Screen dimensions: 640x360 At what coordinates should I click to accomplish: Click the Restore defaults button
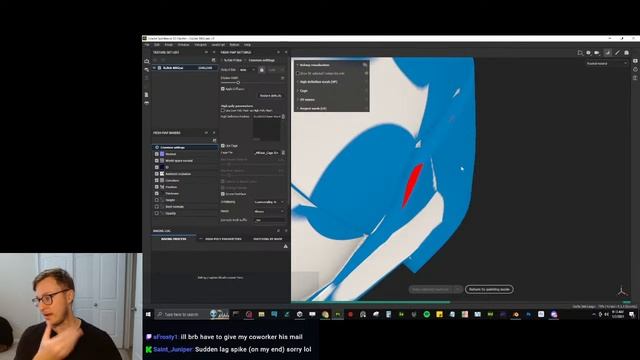271,96
